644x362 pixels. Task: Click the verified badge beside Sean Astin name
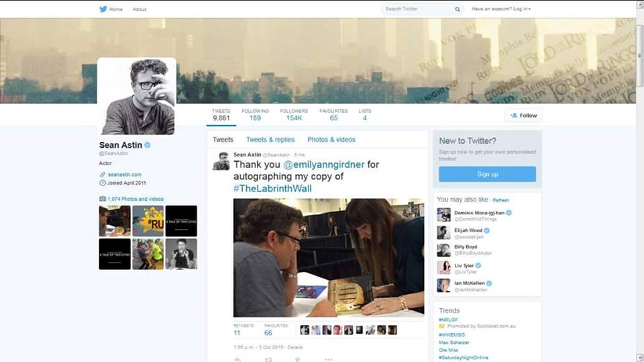148,145
